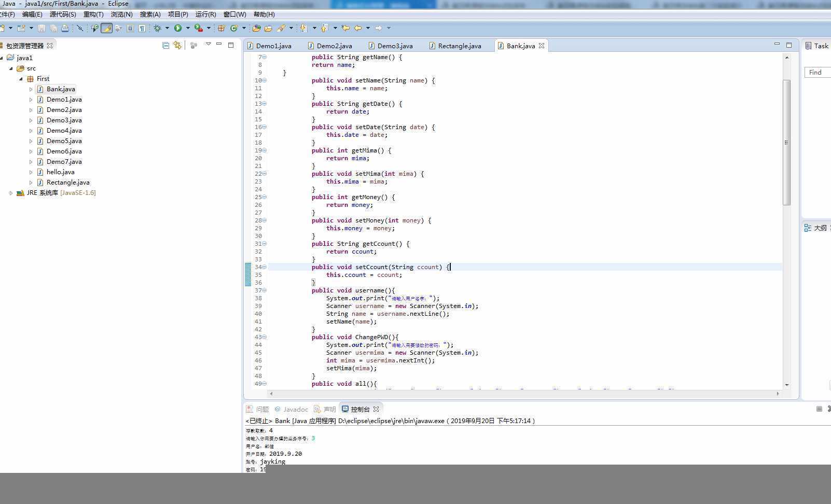This screenshot has width=831, height=504.
Task: Click the Debug bug icon
Action: click(157, 28)
